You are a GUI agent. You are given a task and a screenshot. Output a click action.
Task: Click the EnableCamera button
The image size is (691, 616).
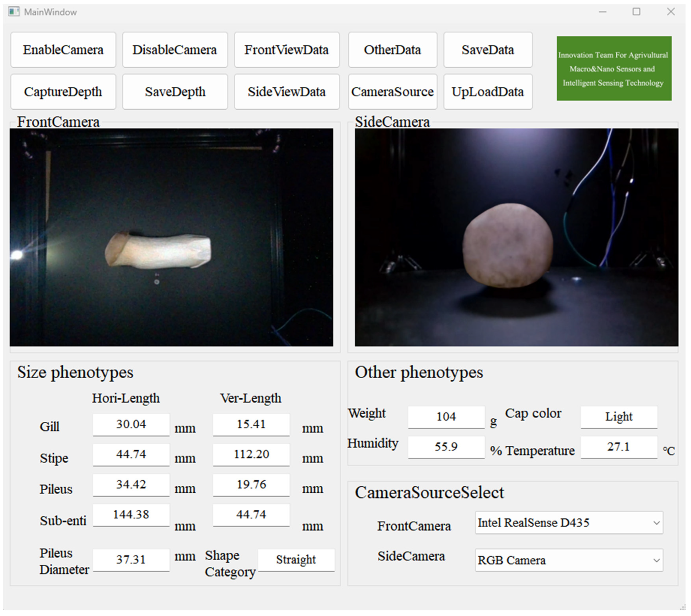63,50
